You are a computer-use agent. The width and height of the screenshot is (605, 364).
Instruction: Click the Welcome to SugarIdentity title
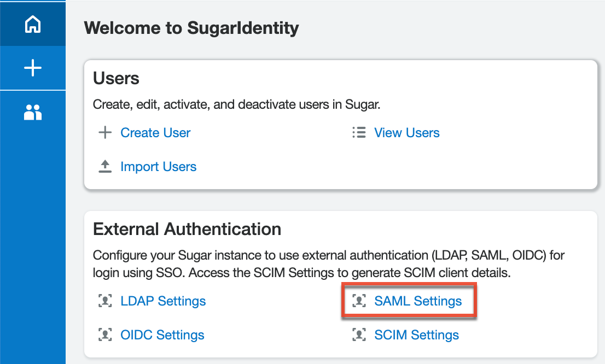(x=191, y=27)
